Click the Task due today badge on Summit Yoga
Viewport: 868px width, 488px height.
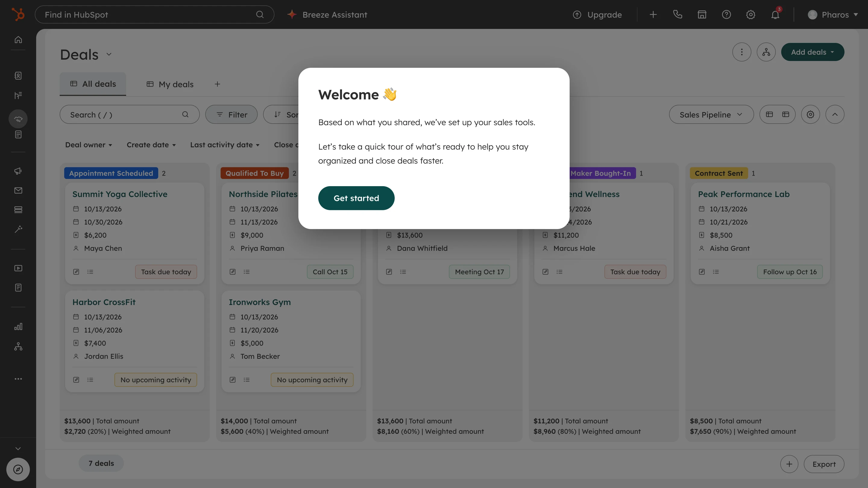[166, 272]
